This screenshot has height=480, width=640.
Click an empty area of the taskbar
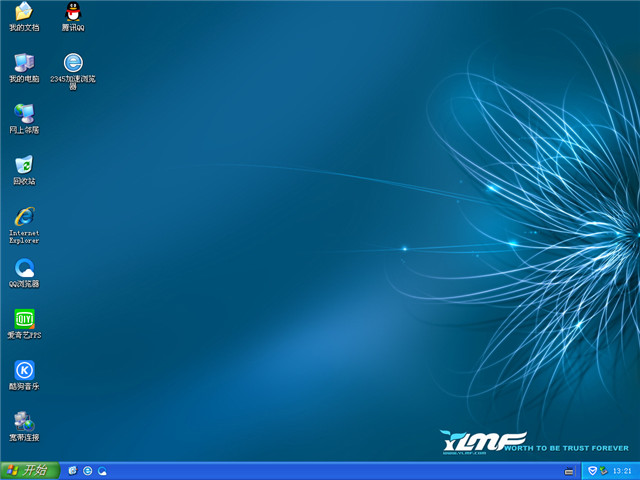coord(330,470)
